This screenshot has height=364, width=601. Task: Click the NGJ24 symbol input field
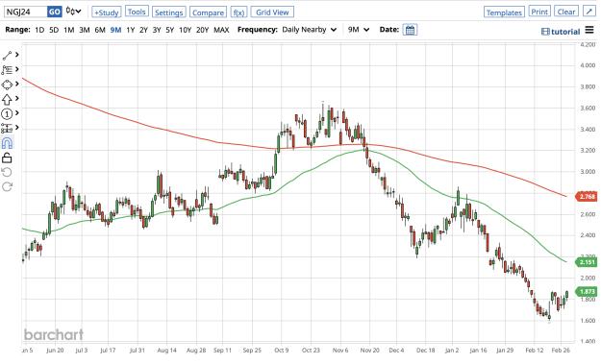tap(26, 12)
